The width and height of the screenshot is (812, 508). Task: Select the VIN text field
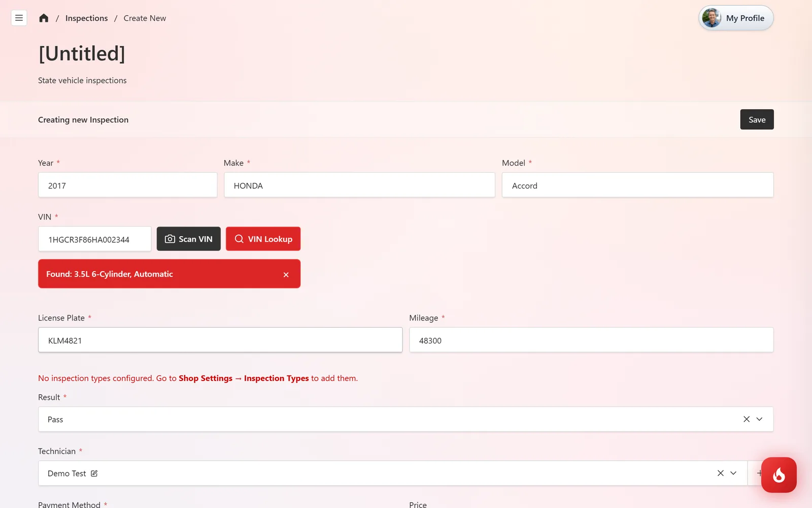[x=95, y=239]
